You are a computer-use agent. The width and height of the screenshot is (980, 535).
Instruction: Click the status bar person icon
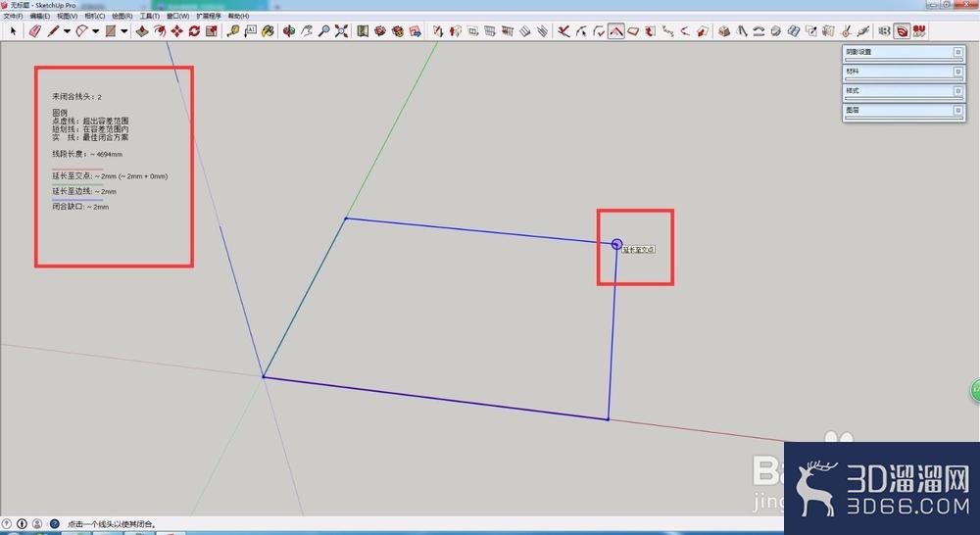pyautogui.click(x=37, y=524)
